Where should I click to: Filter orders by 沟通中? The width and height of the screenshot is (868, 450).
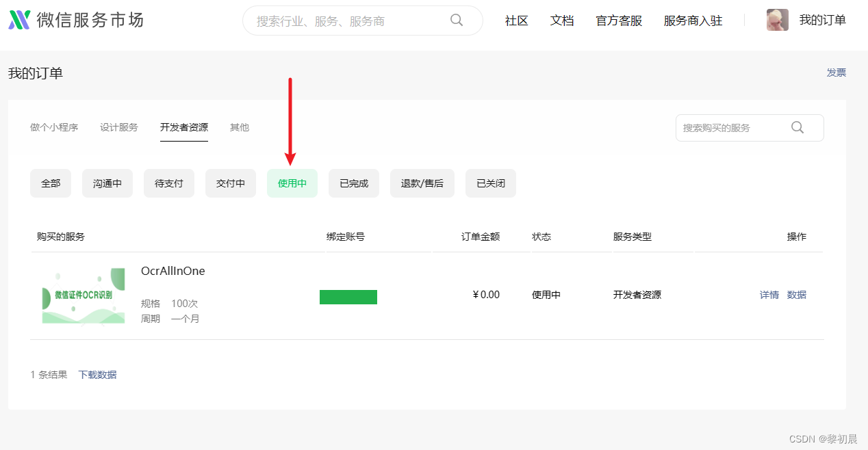pos(107,183)
